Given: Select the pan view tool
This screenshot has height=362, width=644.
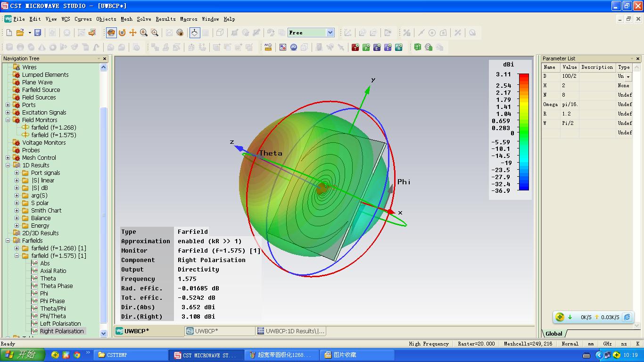Looking at the screenshot, I should pos(133,33).
